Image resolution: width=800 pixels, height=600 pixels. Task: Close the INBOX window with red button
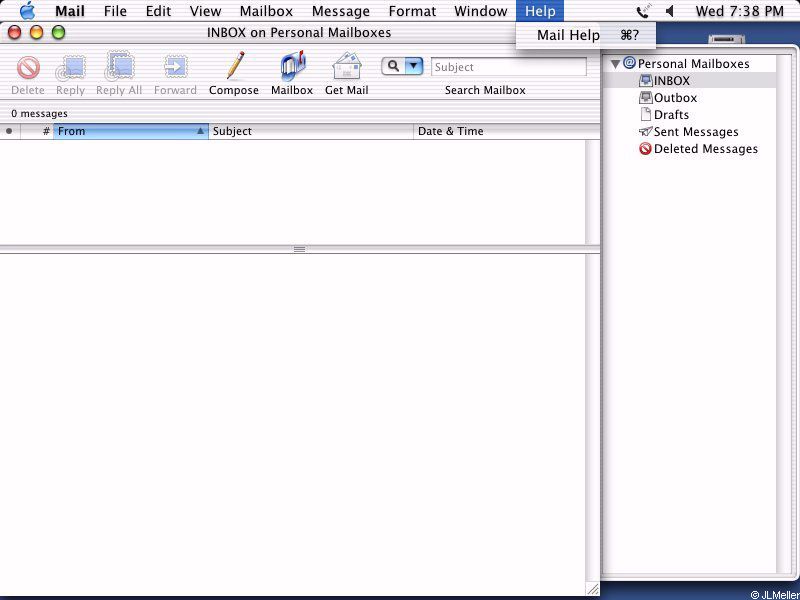[x=15, y=33]
